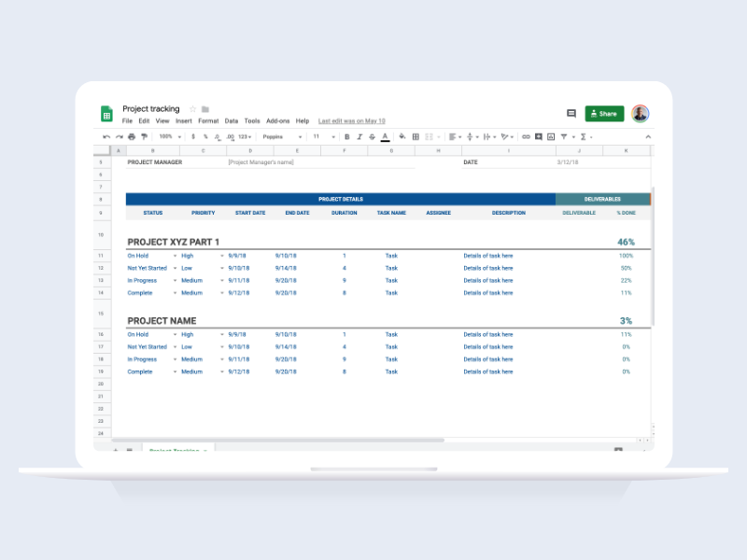Open the font size dropdown
Image resolution: width=747 pixels, height=560 pixels.
(x=321, y=136)
